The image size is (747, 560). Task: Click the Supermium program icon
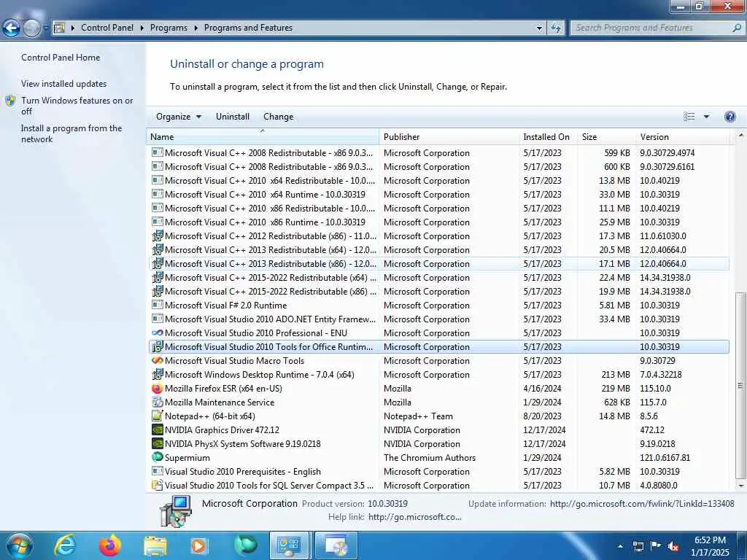(x=158, y=457)
